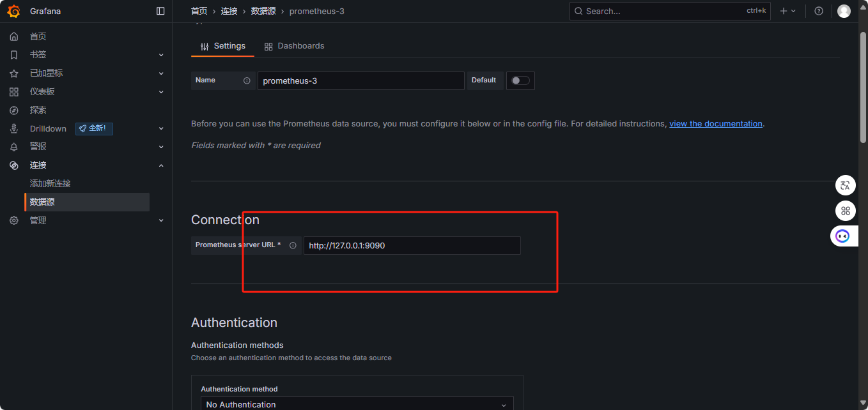This screenshot has width=868, height=410.
Task: Click the connections link icon
Action: (x=14, y=165)
